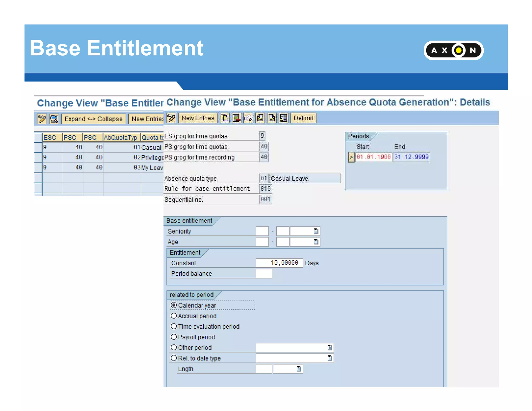Click 'Privilege' cell in overview table
Viewport: 532px width, 411px height.
(152, 158)
